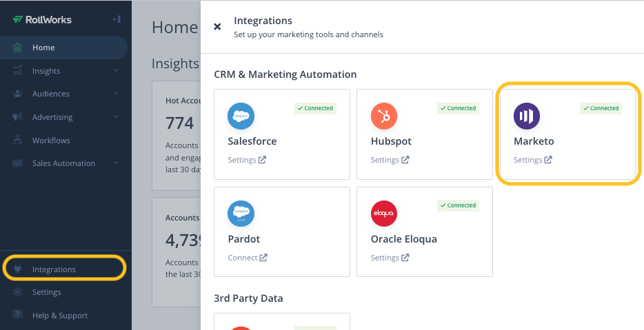644x330 pixels.
Task: Expand the Insights menu chevron
Action: [x=116, y=71]
